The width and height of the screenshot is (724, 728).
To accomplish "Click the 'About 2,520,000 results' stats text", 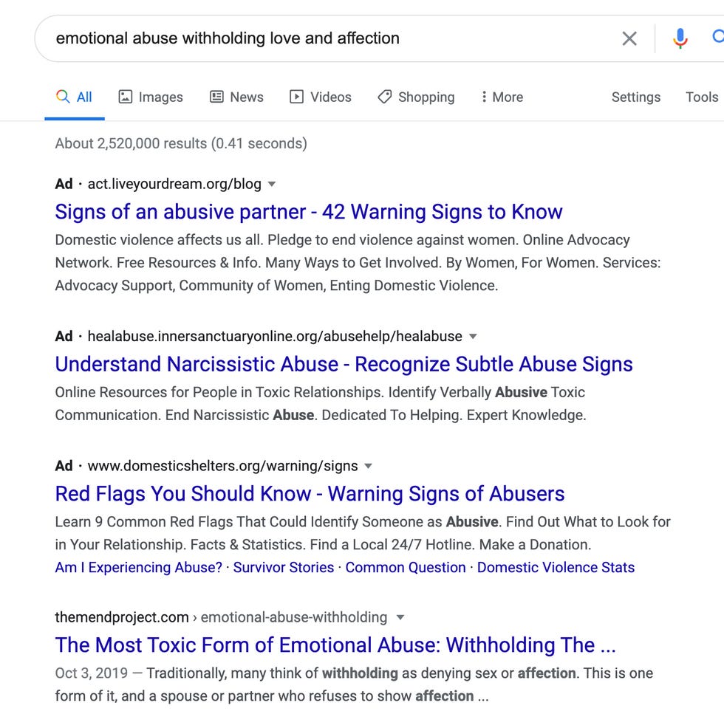I will [x=181, y=143].
